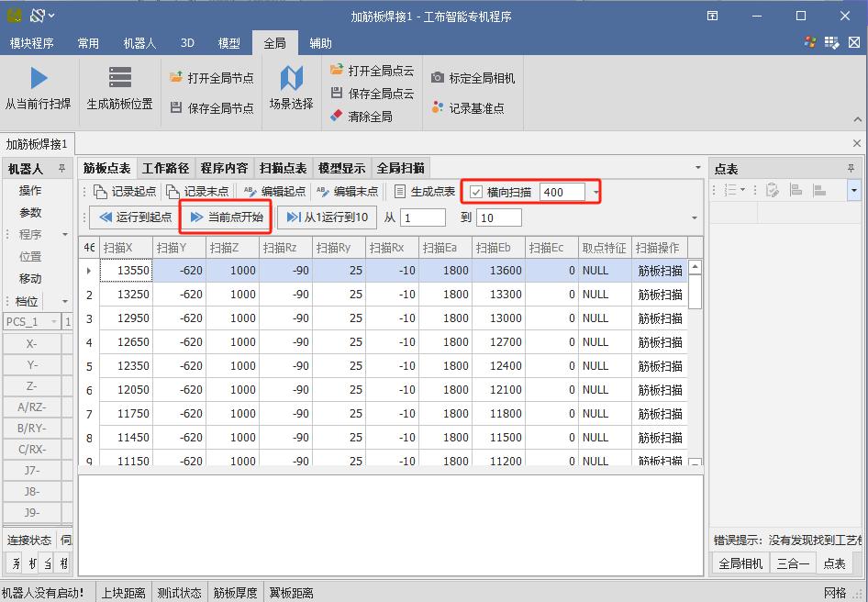
Task: Pin the 点表 panel
Action: (851, 169)
